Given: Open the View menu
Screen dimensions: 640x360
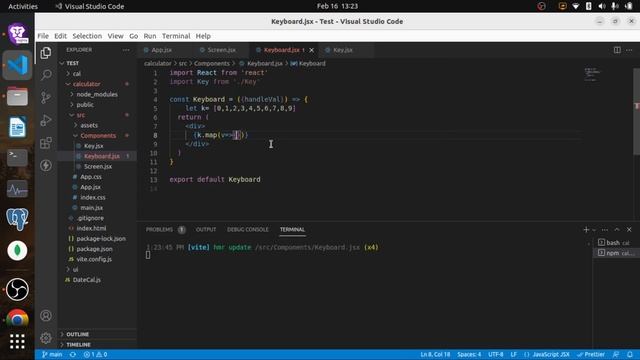Looking at the screenshot, I should (x=116, y=36).
